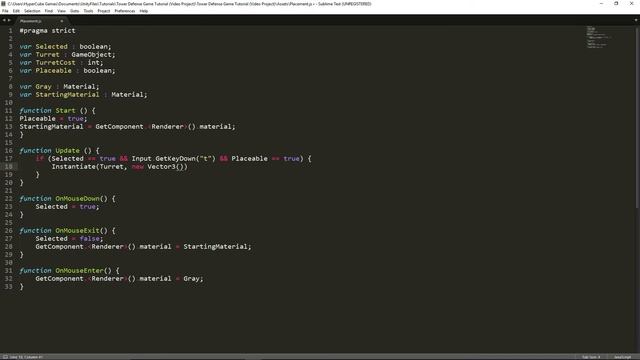Viewport: 640px width, 360px height.
Task: Open the Project menu
Action: (104, 11)
